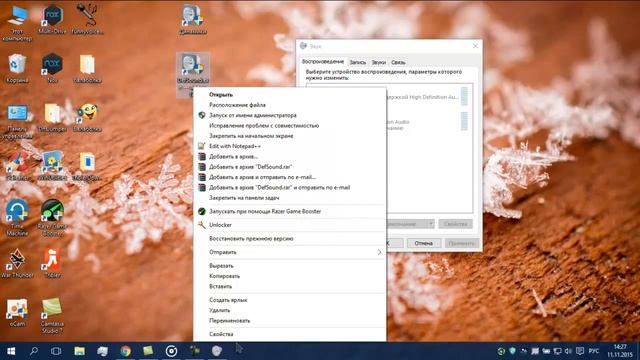Select the Панель управления desktop icon
This screenshot has height=360, width=640.
pos(17,121)
